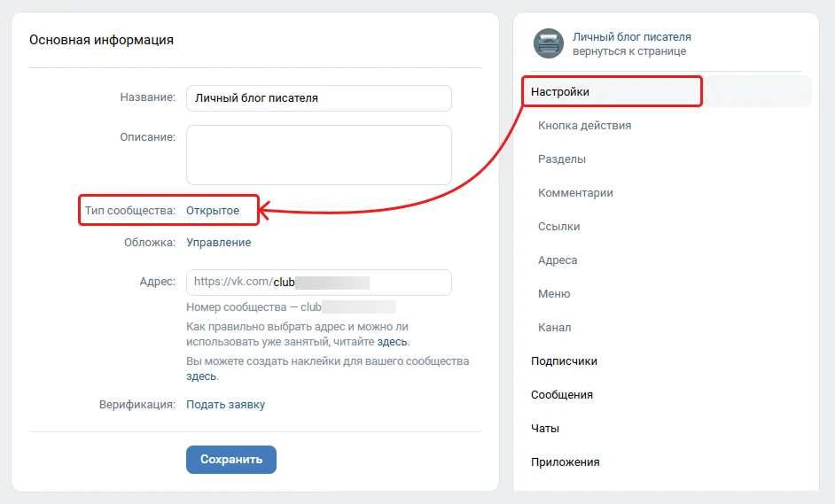The height and width of the screenshot is (504, 835).
Task: Open the Сообщения section
Action: [x=562, y=395]
